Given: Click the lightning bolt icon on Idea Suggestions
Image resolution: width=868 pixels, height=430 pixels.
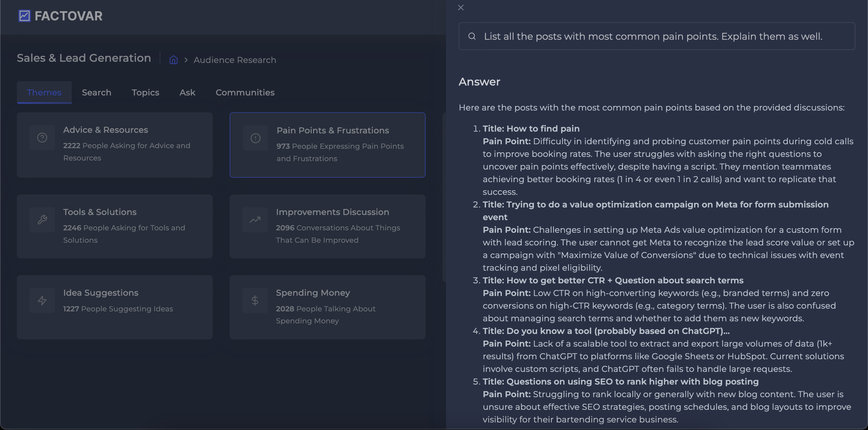Looking at the screenshot, I should pyautogui.click(x=42, y=300).
